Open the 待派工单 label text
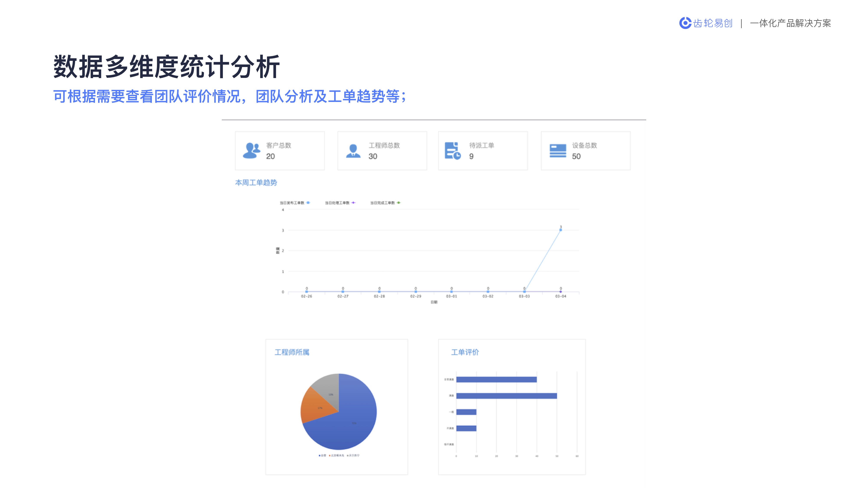868x488 pixels. click(x=482, y=145)
